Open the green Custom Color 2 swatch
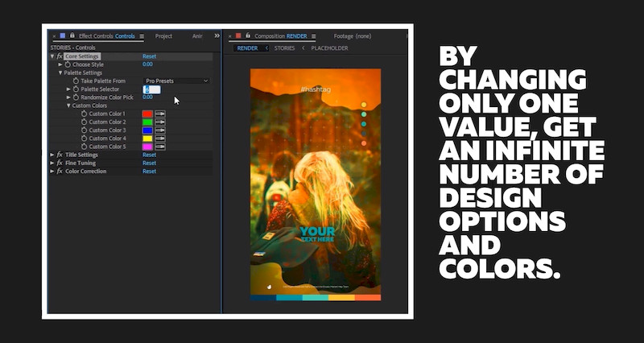 (147, 122)
